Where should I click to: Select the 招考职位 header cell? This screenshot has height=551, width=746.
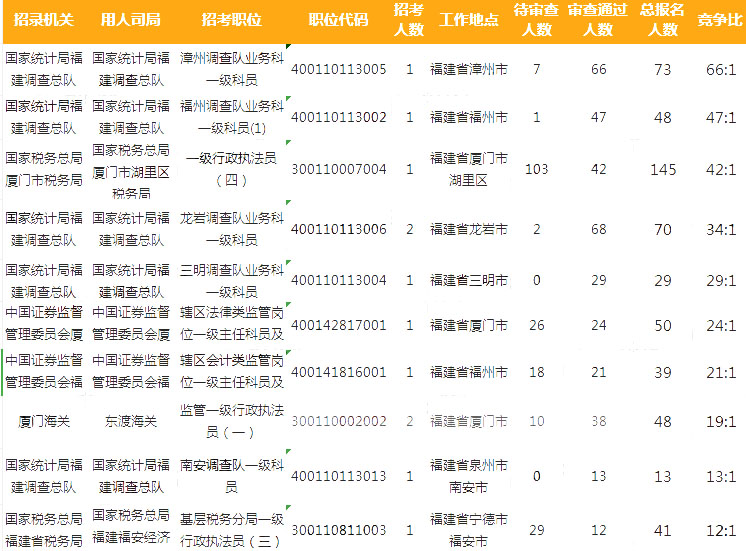(231, 20)
